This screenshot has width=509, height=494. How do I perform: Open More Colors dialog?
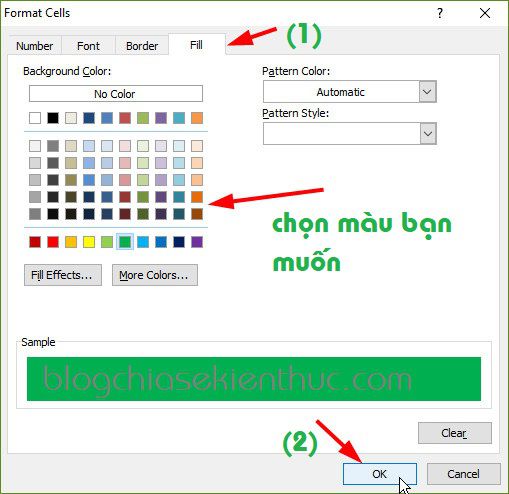[x=155, y=275]
